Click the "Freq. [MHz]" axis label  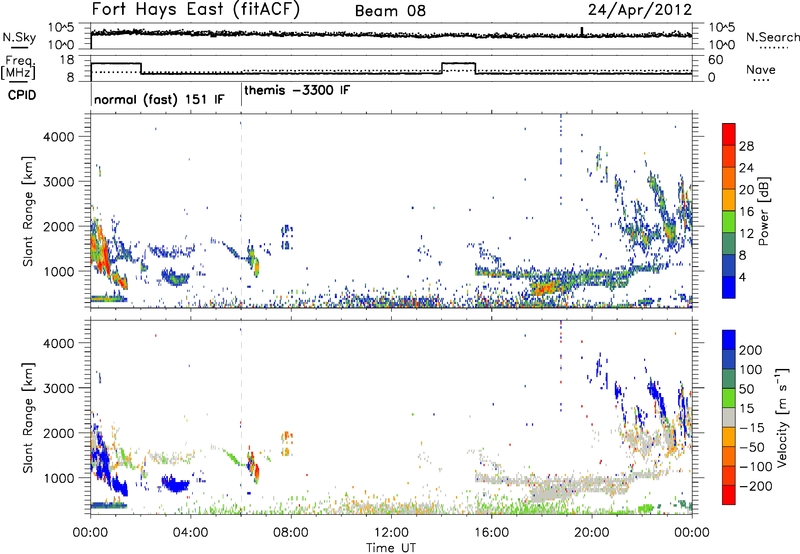click(19, 68)
